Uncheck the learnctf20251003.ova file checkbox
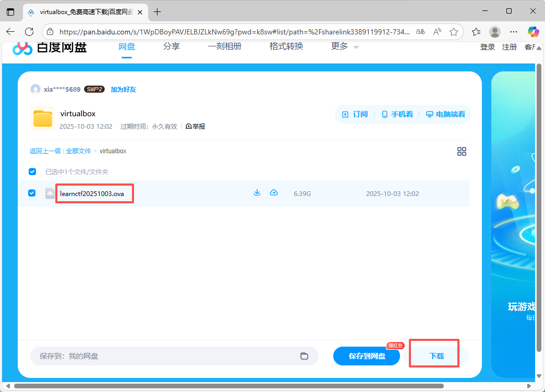545x392 pixels. tap(32, 193)
